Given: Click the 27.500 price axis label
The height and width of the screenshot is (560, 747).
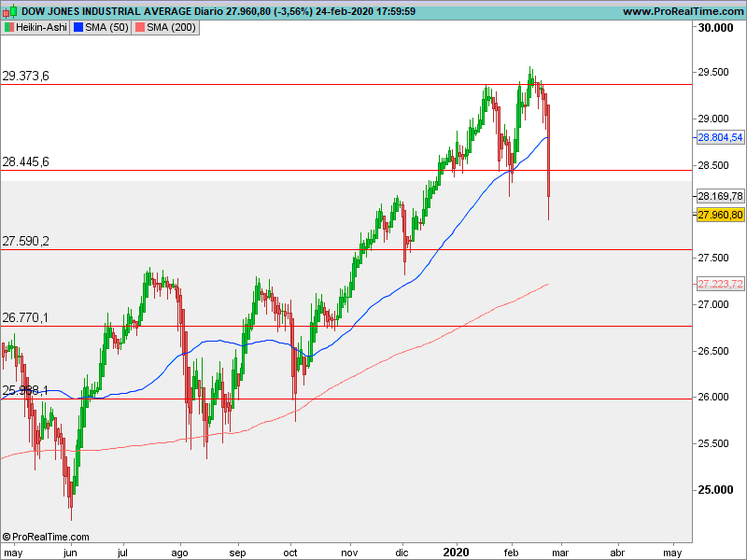Looking at the screenshot, I should coord(713,258).
